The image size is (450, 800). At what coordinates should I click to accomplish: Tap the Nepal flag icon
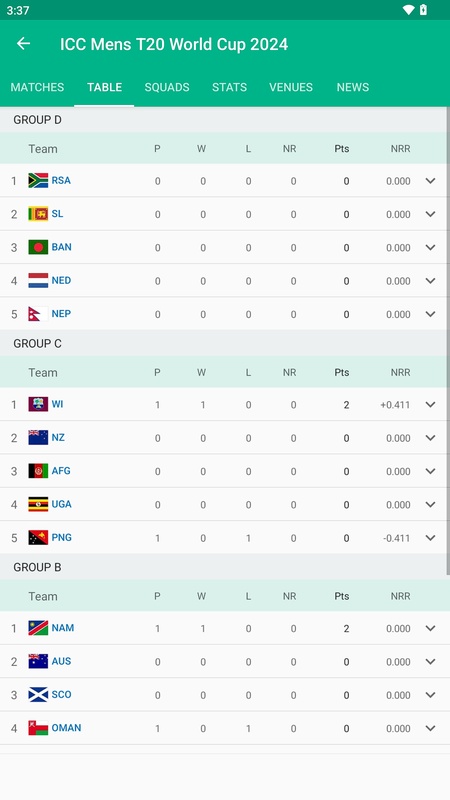[38, 314]
